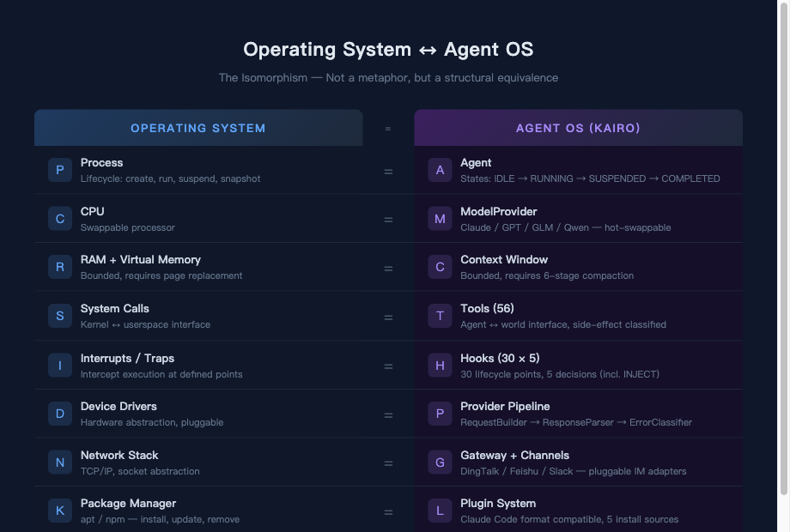Screen dimensions: 790x532
Task: Click the G icon for Gateway + Channels
Action: pyautogui.click(x=440, y=462)
